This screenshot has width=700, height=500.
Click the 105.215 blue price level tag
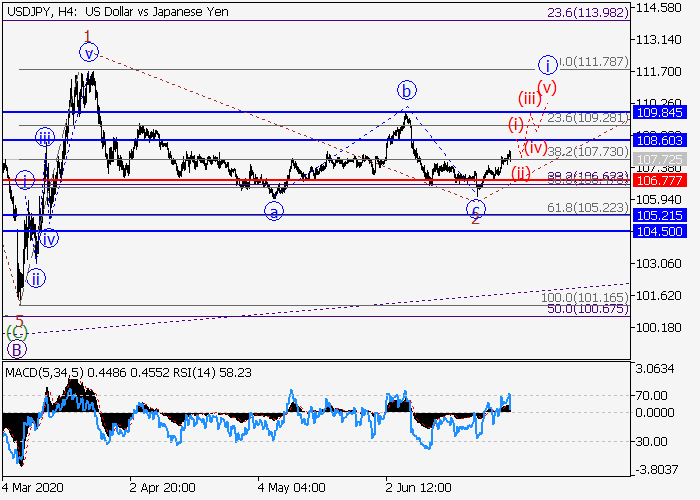658,215
